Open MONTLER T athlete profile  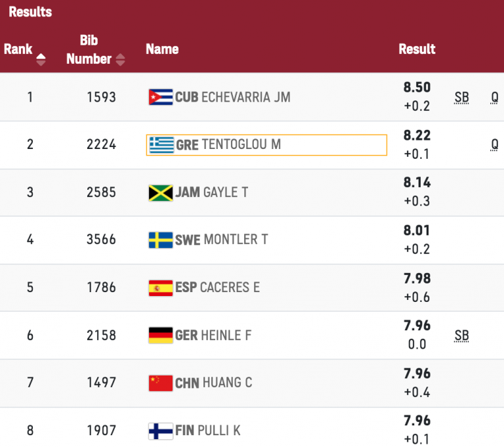click(x=236, y=240)
